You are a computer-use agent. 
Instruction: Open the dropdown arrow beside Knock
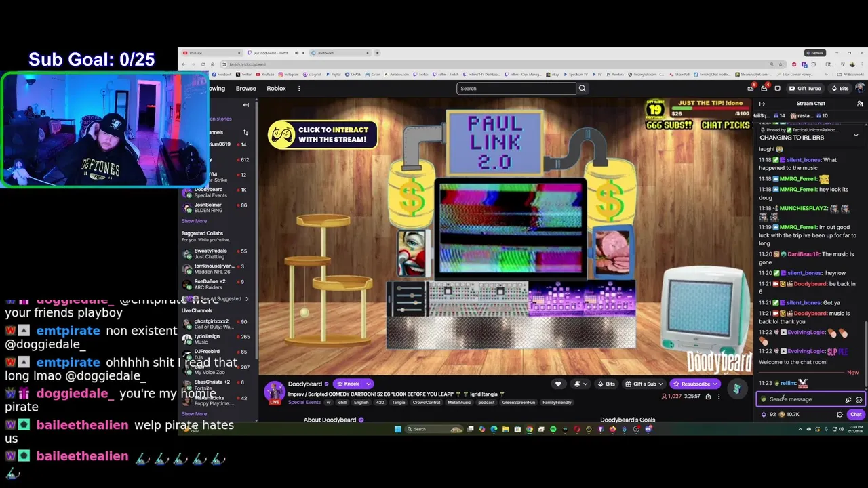(x=368, y=384)
